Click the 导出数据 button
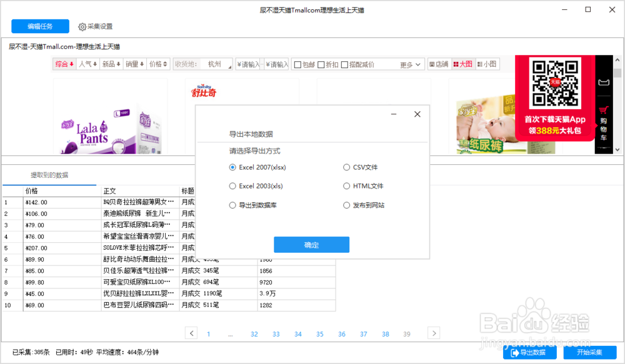This screenshot has width=625, height=364. pyautogui.click(x=530, y=353)
